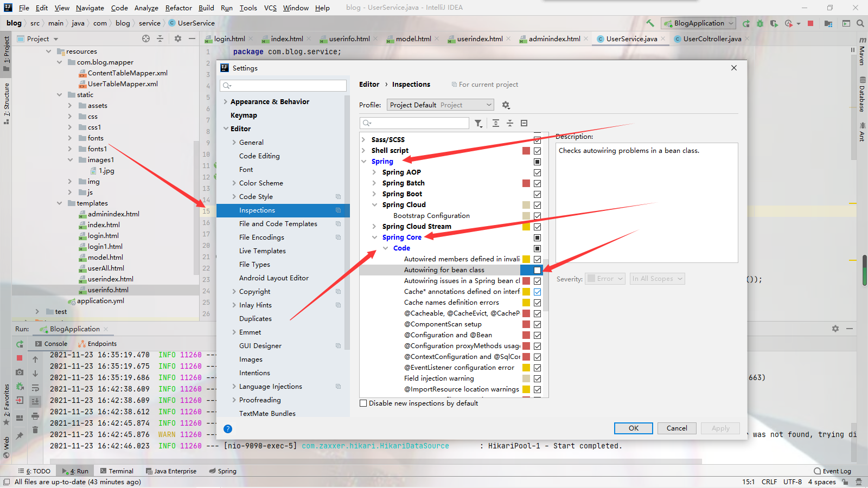This screenshot has height=488, width=868.
Task: Open the Structure tool window
Action: tap(7, 103)
